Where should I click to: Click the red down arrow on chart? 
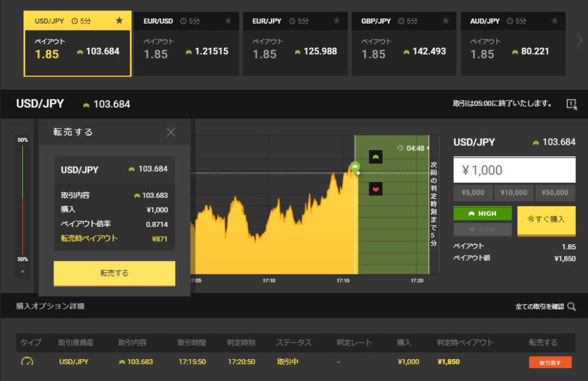click(x=376, y=188)
